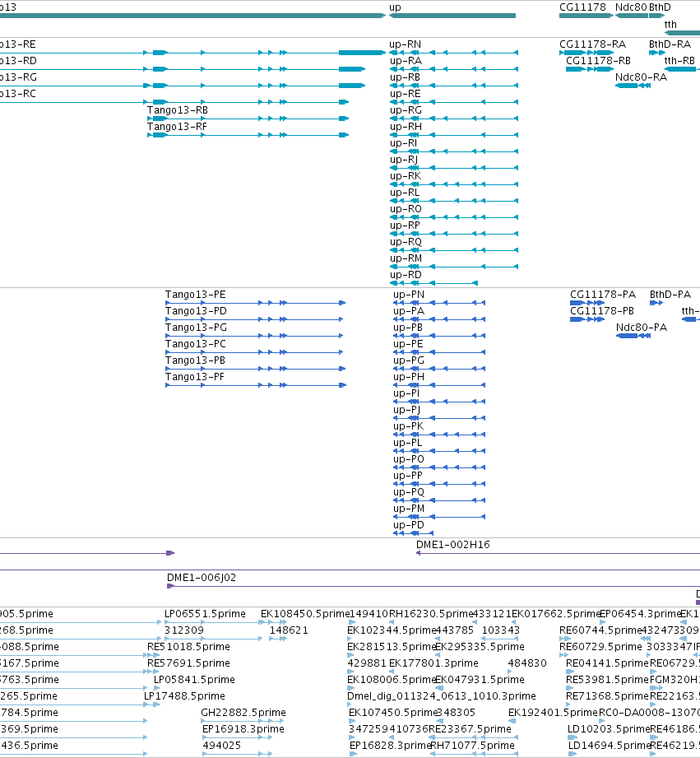Click the Ndc80 gene label in top track
Viewport: 700px width, 758px height.
(631, 7)
